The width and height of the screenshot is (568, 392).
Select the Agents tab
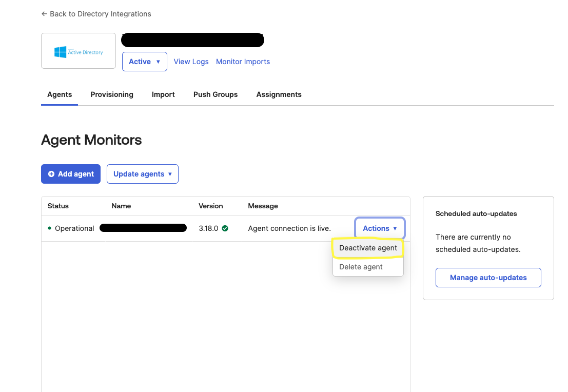(x=60, y=94)
